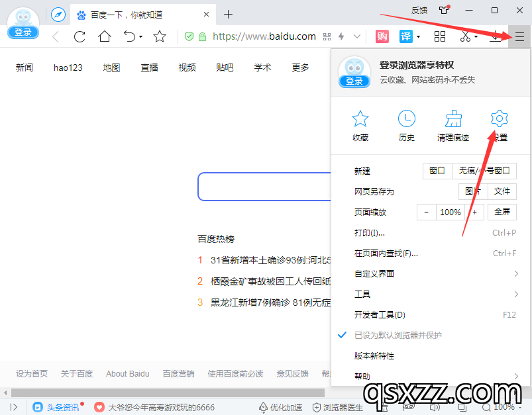Click the 新闻 navigation link
This screenshot has height=415, width=532.
click(24, 68)
